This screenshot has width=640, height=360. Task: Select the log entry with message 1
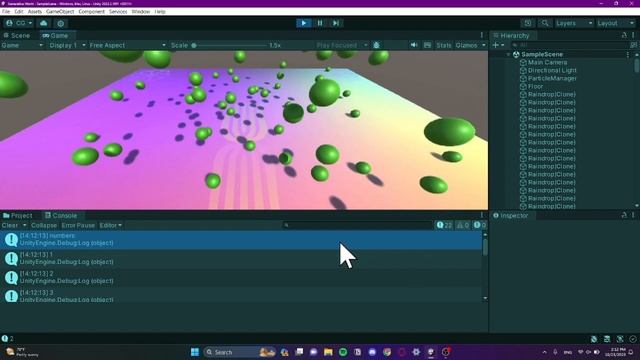(241, 259)
